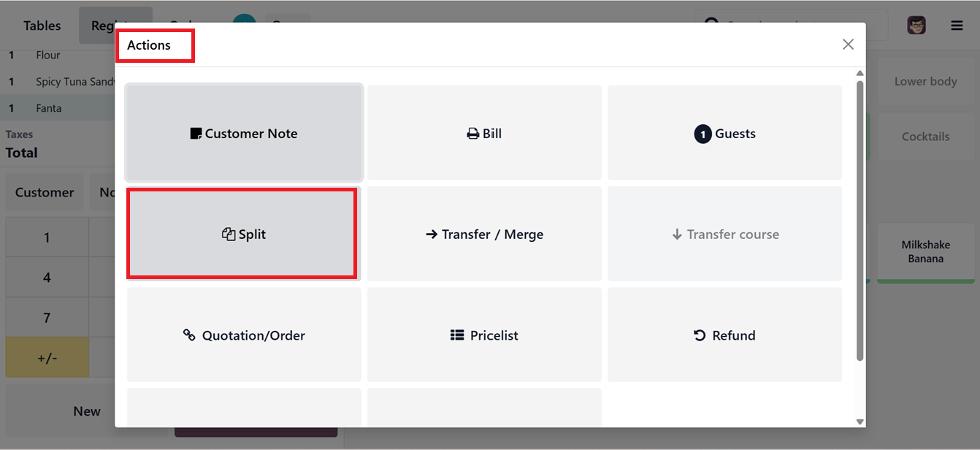This screenshot has height=450, width=980.
Task: Click the user avatar icon
Action: [916, 26]
